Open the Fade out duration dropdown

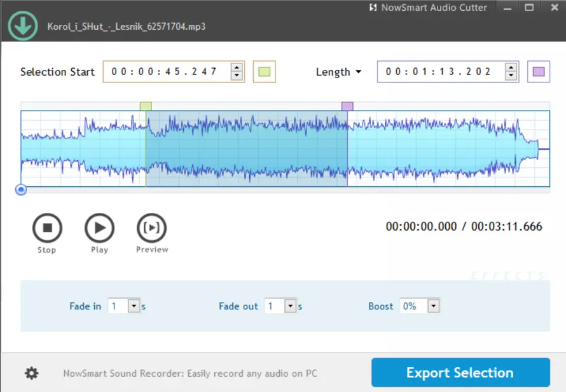click(x=289, y=306)
